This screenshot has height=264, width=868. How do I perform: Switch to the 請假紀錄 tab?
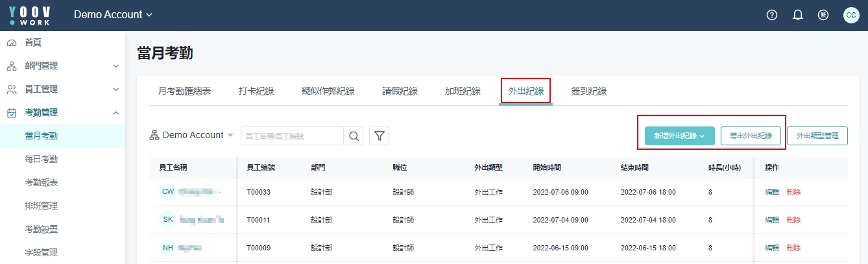tap(400, 91)
